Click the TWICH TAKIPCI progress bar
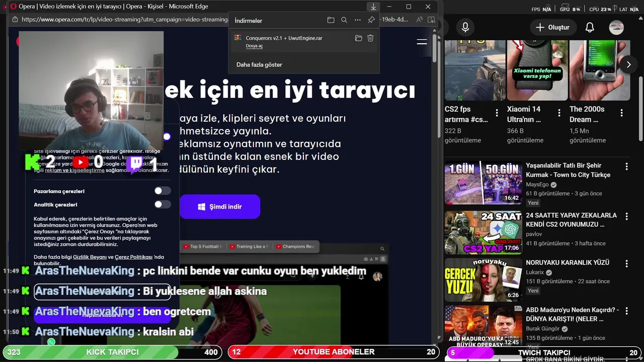The width and height of the screenshot is (644, 362). tap(545, 352)
